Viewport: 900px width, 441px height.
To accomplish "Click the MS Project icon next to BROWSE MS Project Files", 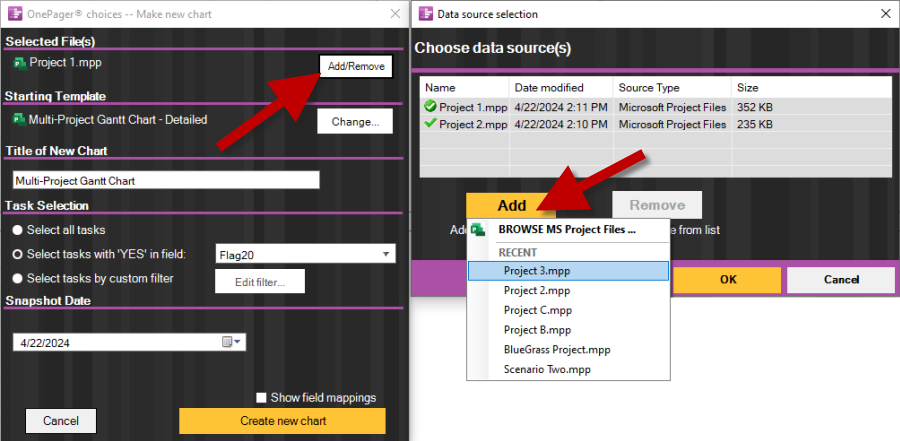I will 478,230.
